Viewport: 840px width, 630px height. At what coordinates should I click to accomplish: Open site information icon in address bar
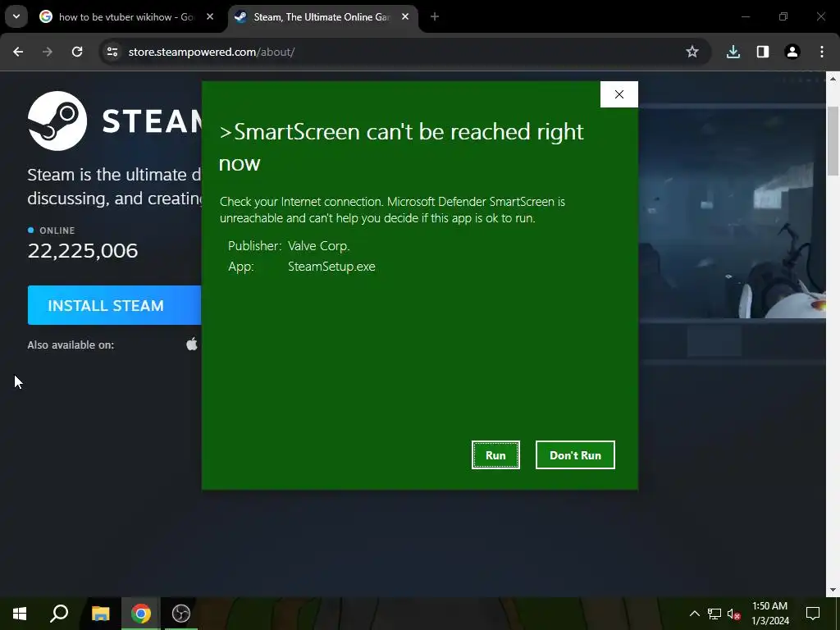point(112,52)
